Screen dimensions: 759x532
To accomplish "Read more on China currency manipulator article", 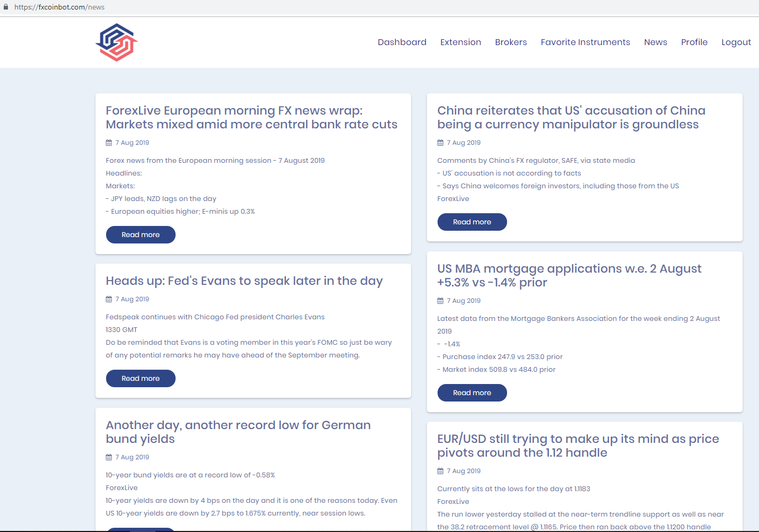I will (472, 222).
